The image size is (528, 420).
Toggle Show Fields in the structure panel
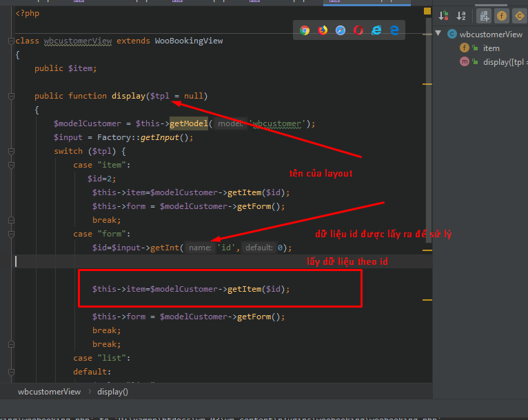[x=502, y=15]
